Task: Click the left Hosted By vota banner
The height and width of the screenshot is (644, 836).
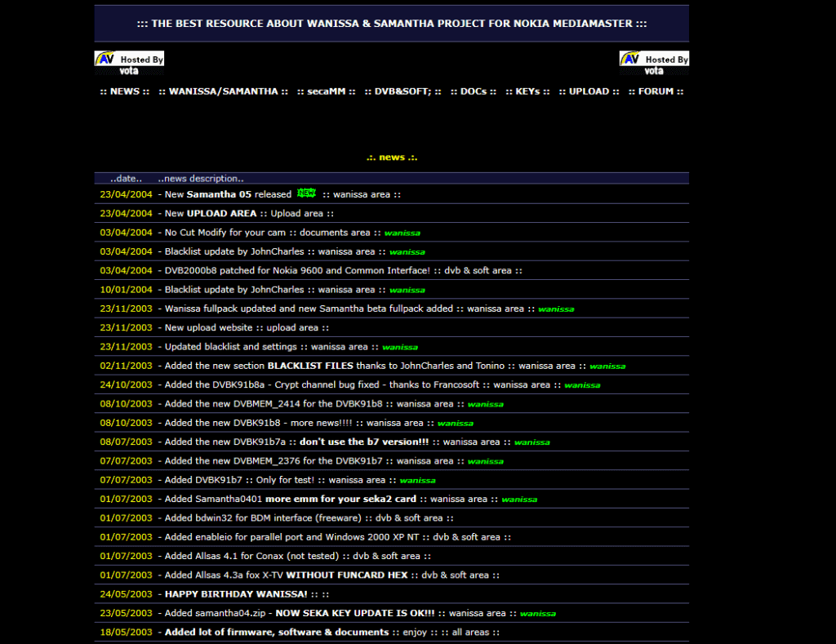Action: pos(130,63)
